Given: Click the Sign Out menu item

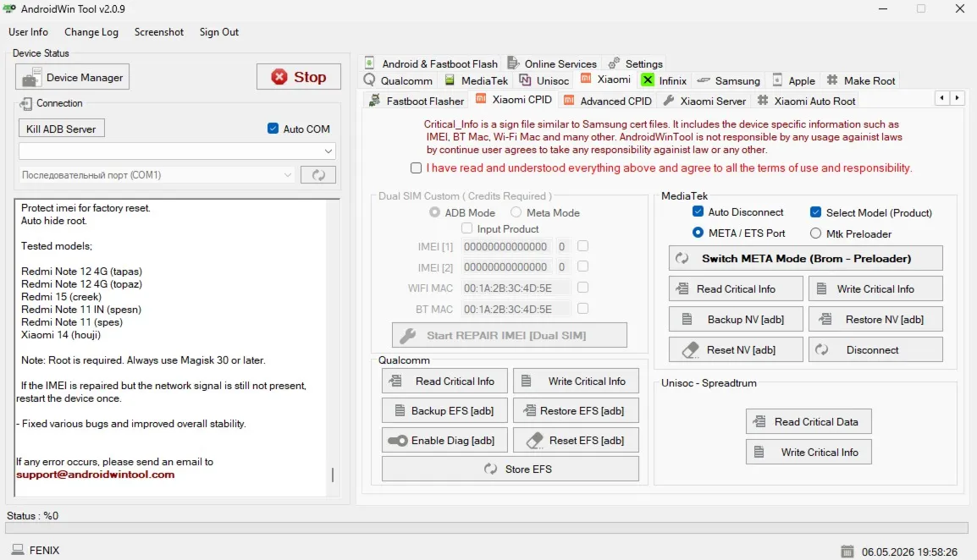Looking at the screenshot, I should click(218, 32).
